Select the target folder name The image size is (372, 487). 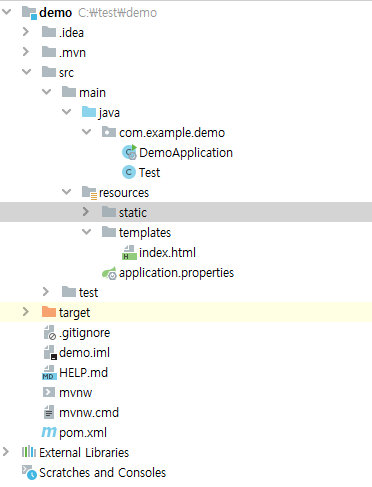[74, 313]
